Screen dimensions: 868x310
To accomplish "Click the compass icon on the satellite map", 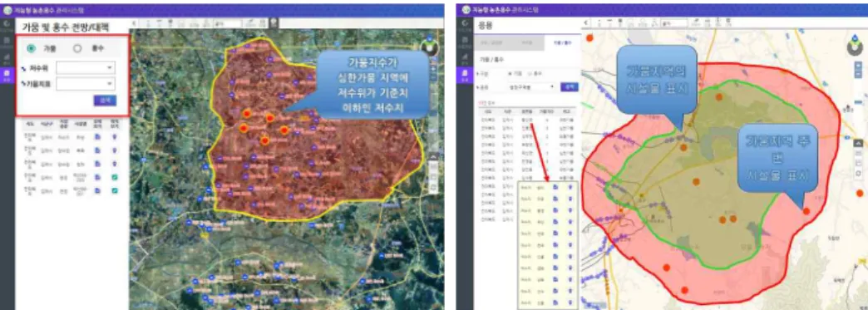I will 430,47.
